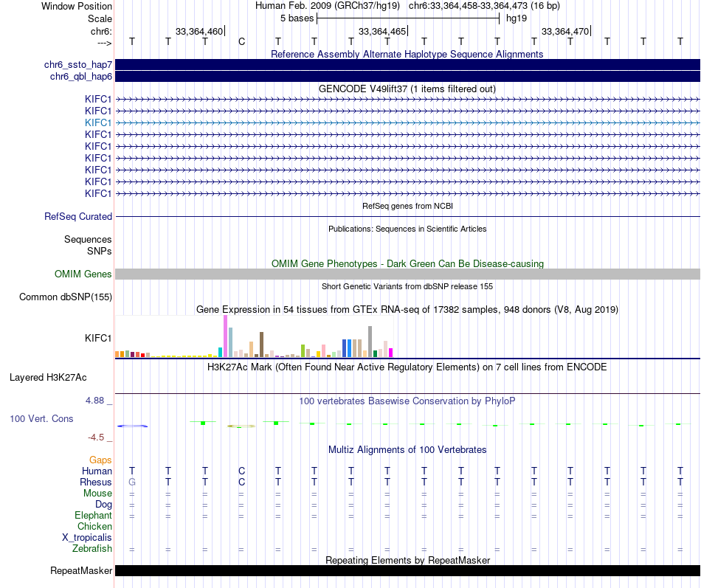Viewport: 701px width, 588px height.
Task: Click the black RepeatMasker item bar
Action: (x=407, y=570)
